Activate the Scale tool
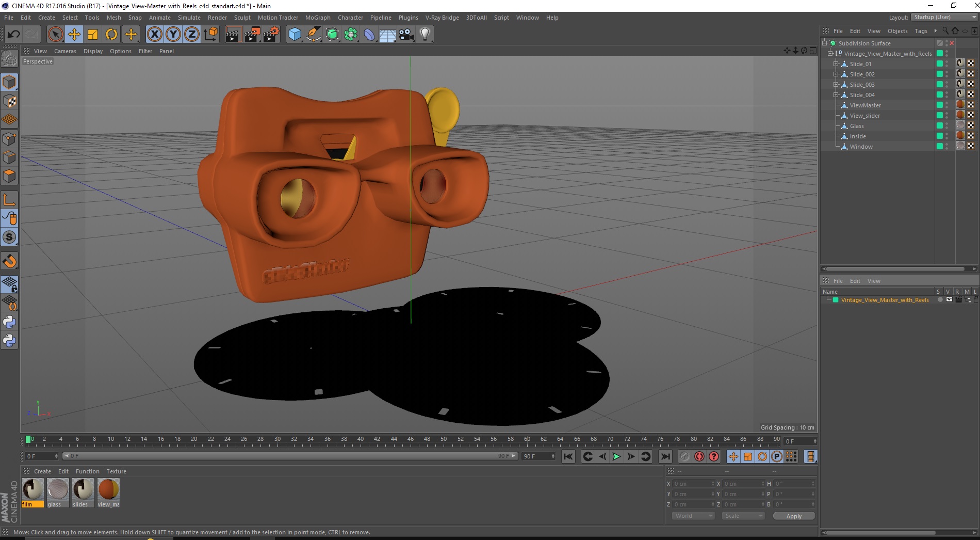 pos(93,35)
